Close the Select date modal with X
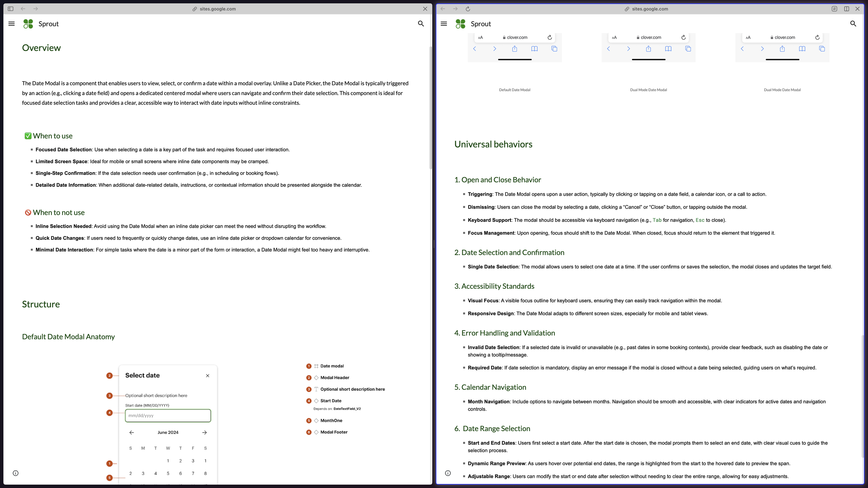Screen dimensions: 868x488 208,376
